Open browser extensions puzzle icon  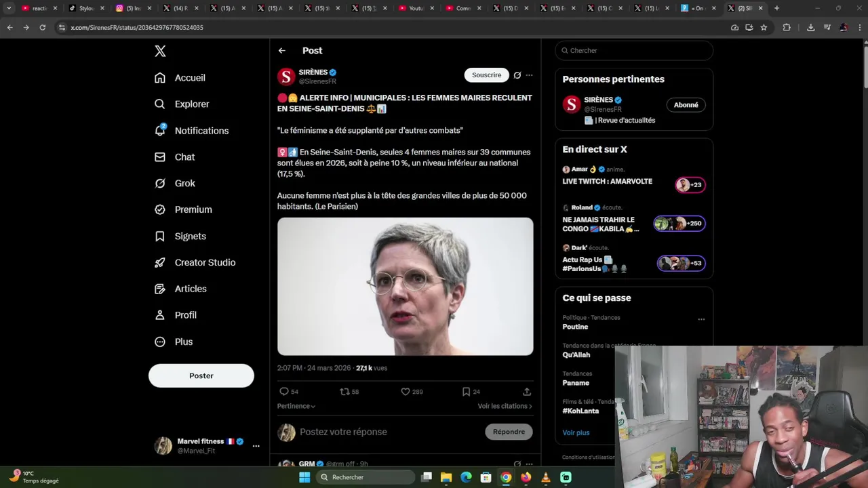tap(787, 27)
